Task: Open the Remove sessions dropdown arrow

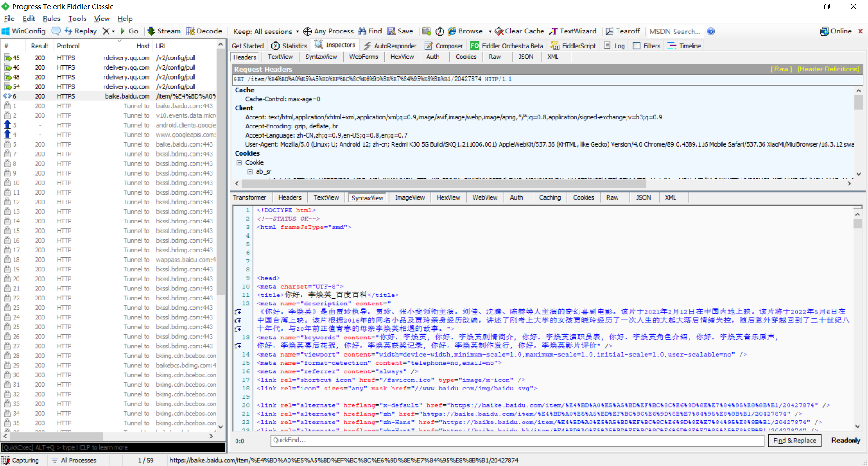Action: (113, 32)
